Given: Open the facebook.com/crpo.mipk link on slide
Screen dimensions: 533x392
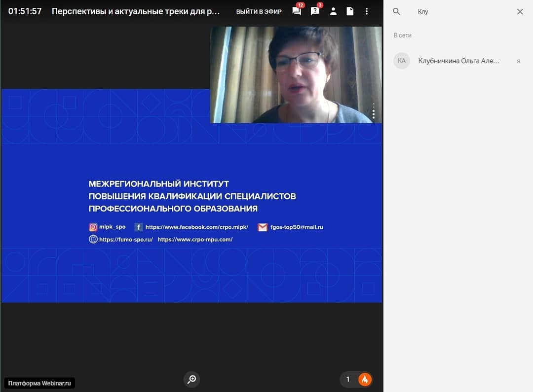Looking at the screenshot, I should [x=197, y=227].
